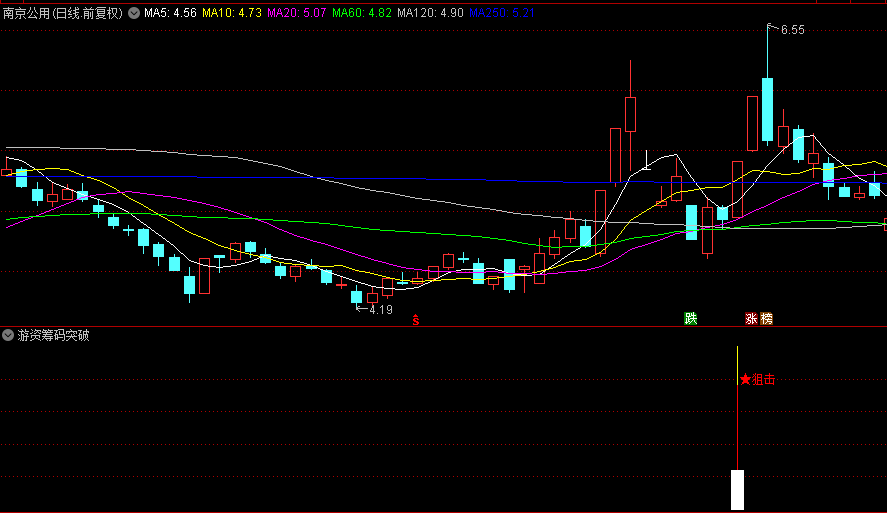
Task: Click the 南京公用 (日线.前复权) chart title
Action: [62, 12]
